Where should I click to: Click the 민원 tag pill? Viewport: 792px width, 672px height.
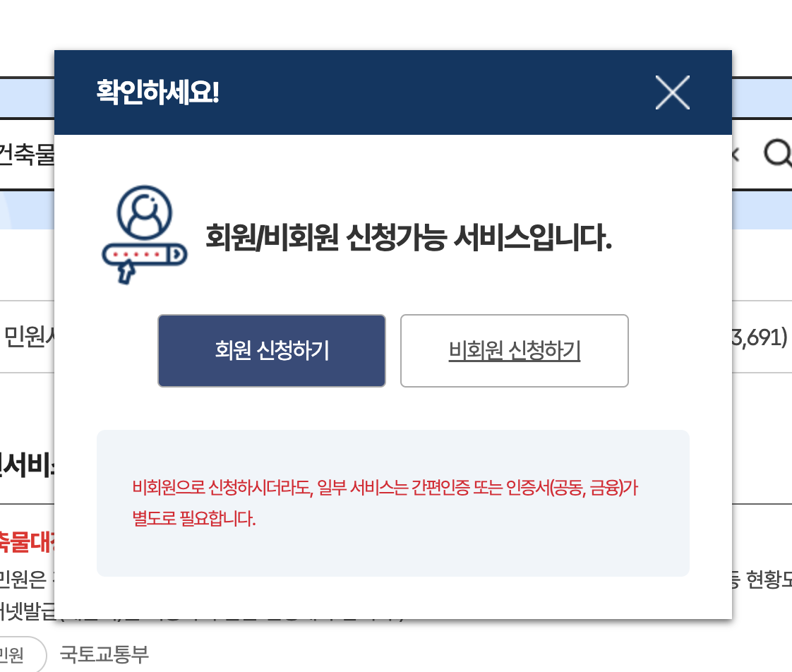point(20,655)
